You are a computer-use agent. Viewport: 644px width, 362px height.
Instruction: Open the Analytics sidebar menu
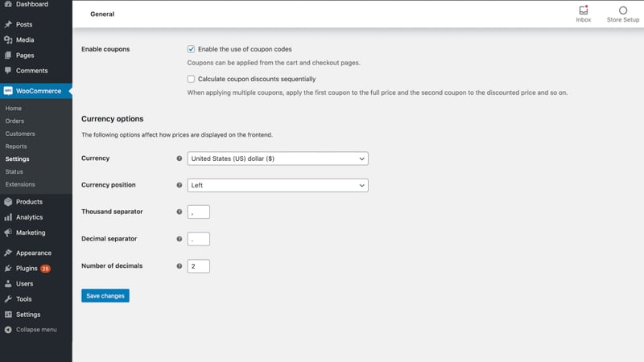29,217
